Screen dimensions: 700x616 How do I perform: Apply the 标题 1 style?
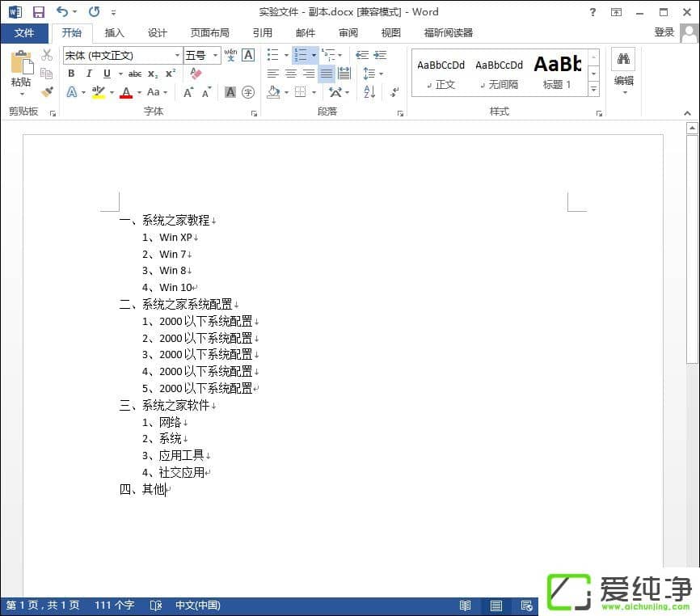pos(557,73)
